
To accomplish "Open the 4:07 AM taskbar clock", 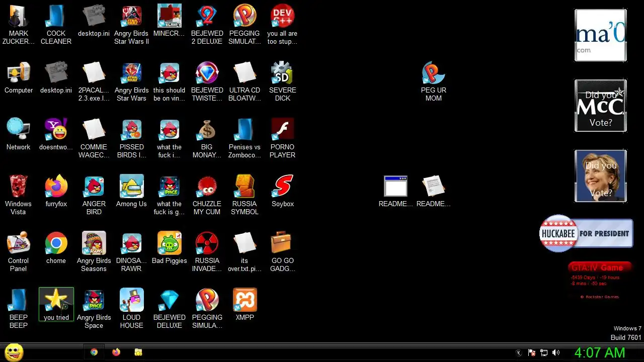I will pyautogui.click(x=599, y=353).
